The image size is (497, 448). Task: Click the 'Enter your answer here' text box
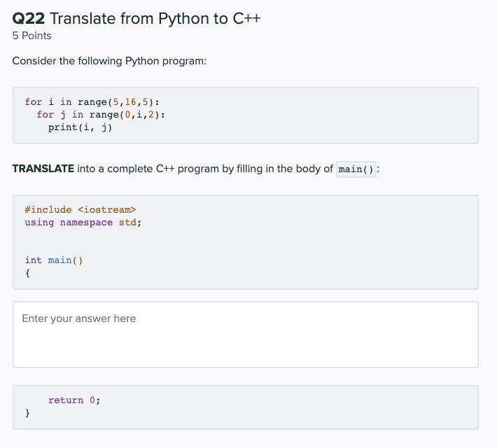coord(245,335)
